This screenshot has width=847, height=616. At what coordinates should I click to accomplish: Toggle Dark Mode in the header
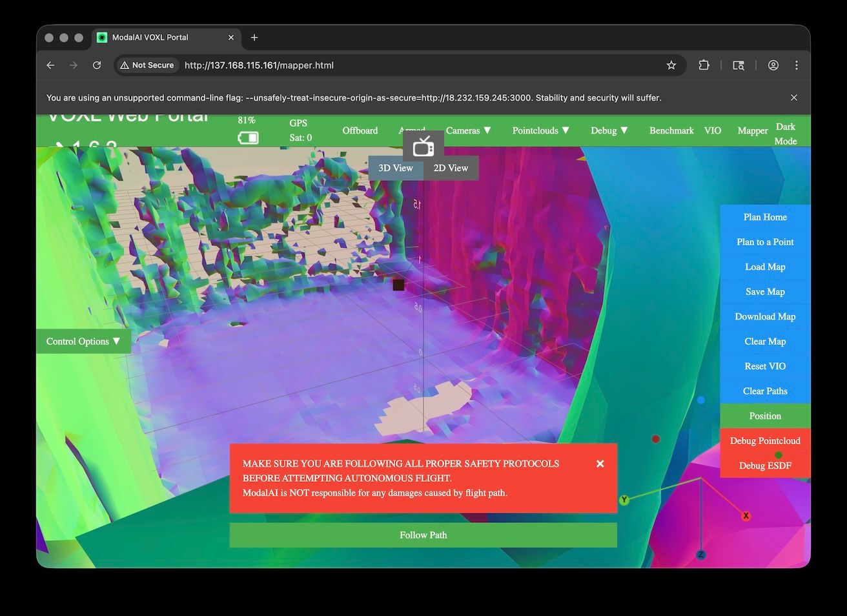785,134
